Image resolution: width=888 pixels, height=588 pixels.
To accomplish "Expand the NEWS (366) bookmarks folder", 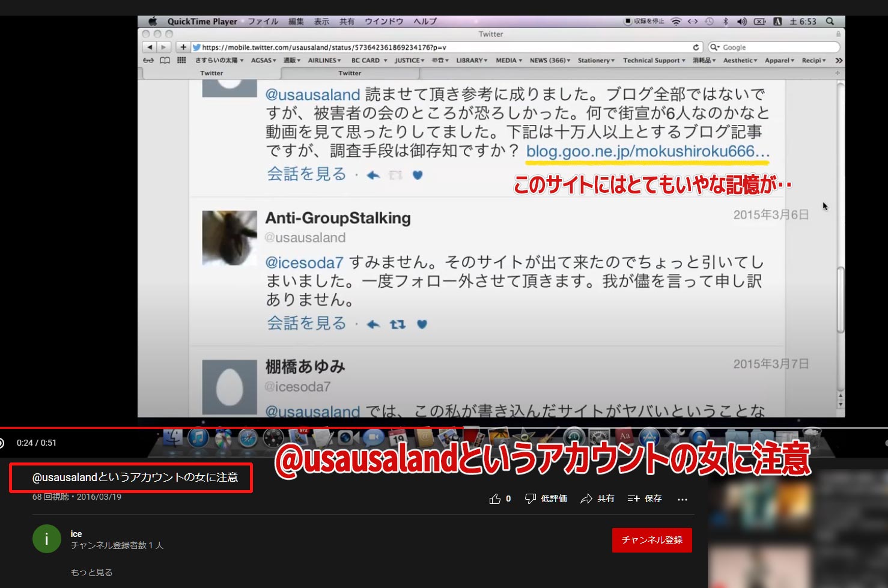I will click(x=550, y=60).
